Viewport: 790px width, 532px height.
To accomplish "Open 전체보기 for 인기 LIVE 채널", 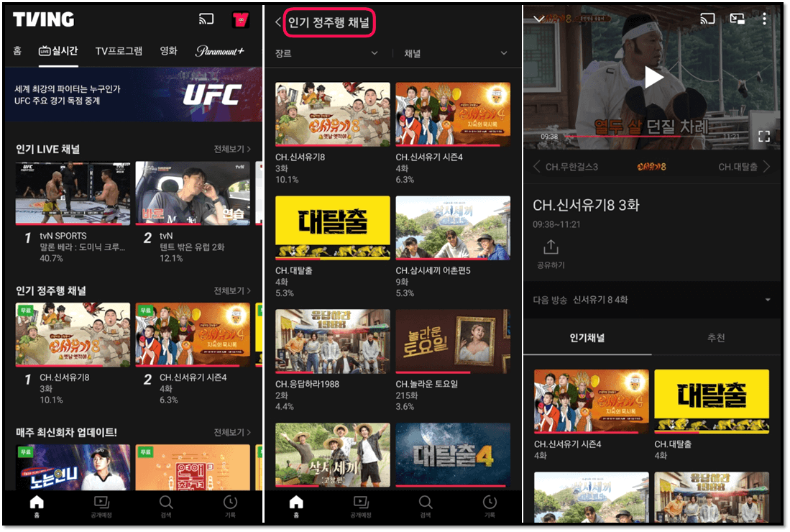I will [x=231, y=149].
